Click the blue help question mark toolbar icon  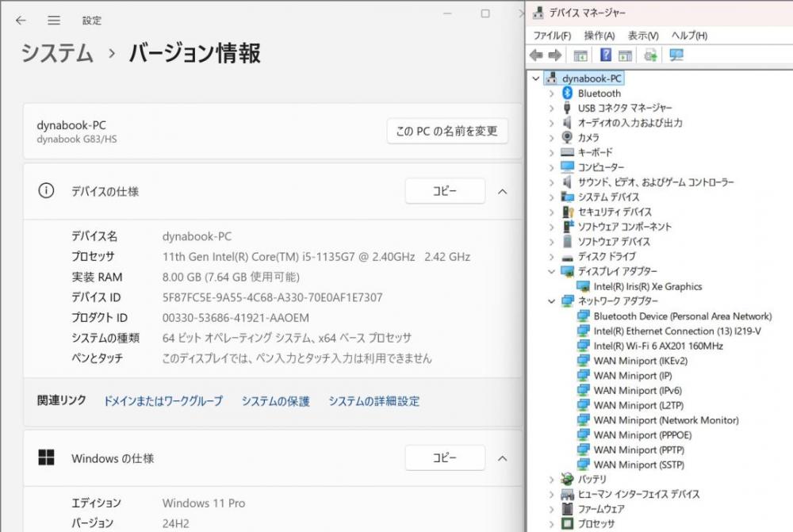point(605,55)
